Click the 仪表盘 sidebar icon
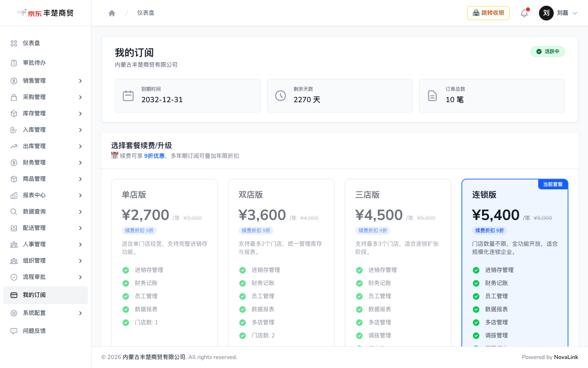The image size is (588, 368). (14, 43)
